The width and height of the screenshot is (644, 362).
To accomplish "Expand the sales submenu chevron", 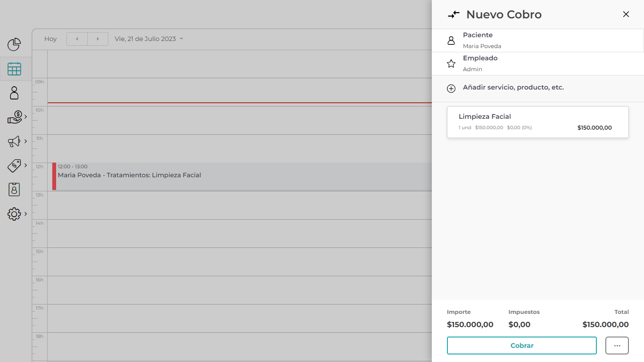I will point(25,116).
